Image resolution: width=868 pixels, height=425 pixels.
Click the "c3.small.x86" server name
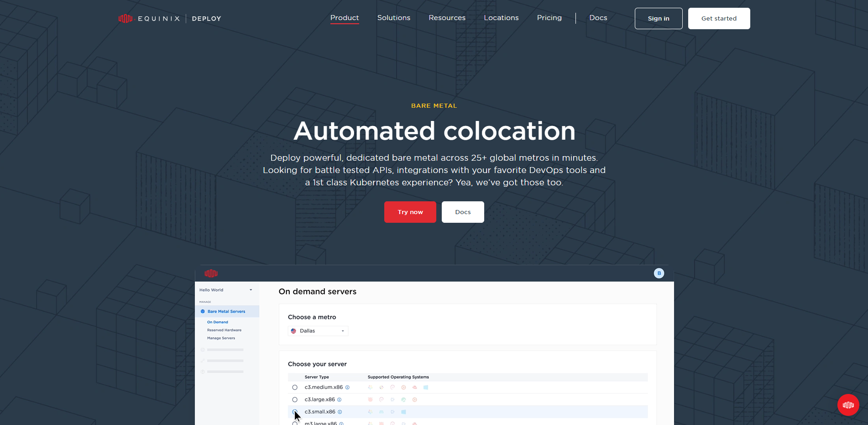point(320,412)
